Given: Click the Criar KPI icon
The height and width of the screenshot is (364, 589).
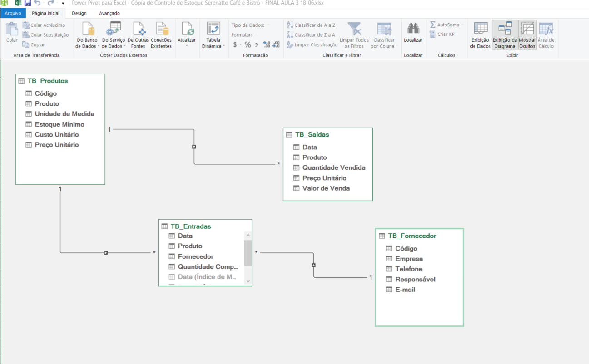Looking at the screenshot, I should coord(443,34).
